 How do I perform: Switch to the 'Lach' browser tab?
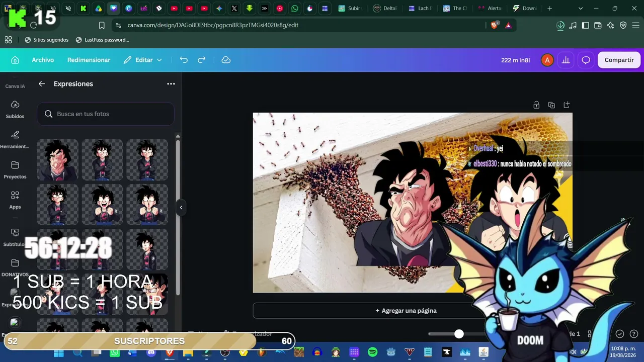pos(419,9)
